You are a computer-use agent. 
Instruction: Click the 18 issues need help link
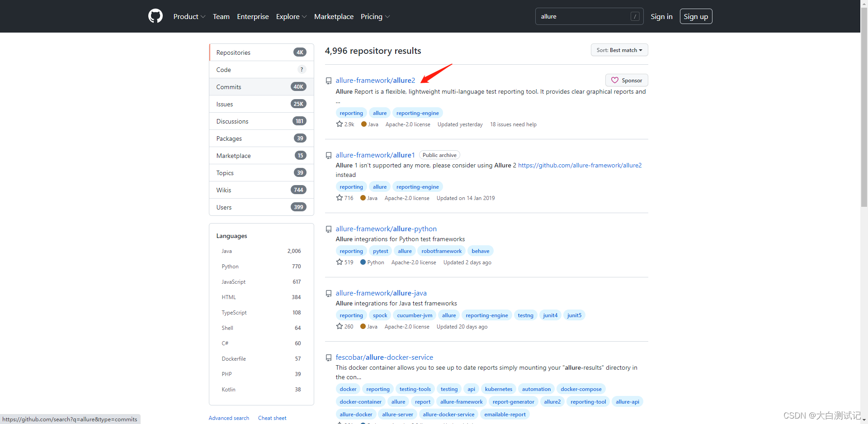[513, 124]
